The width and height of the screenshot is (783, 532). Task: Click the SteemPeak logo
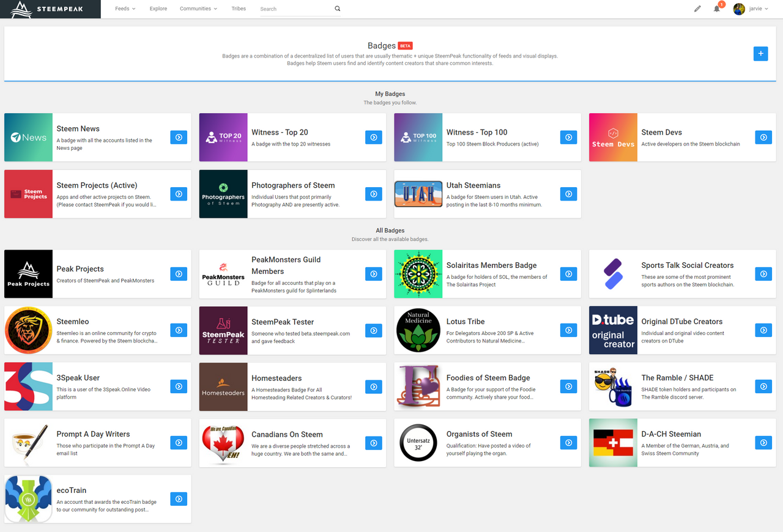tap(50, 9)
